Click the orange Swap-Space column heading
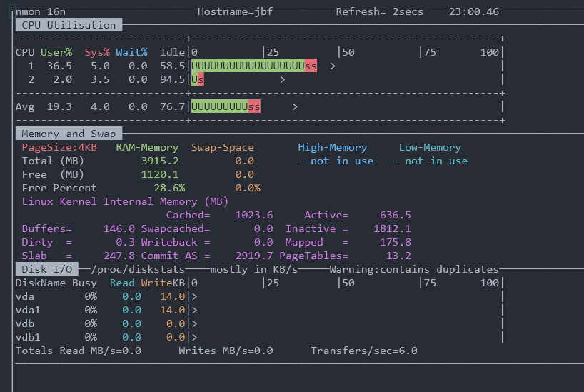 coord(223,147)
